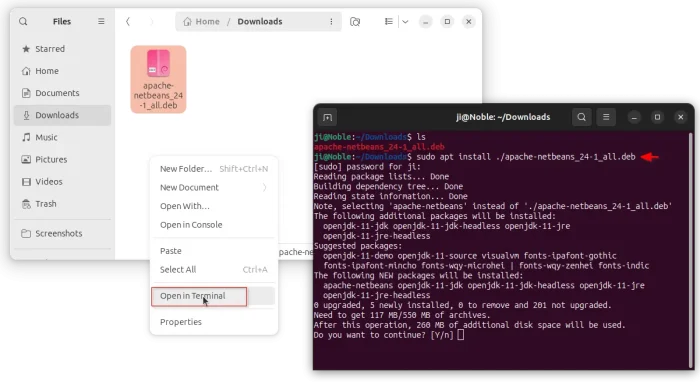
Task: Choose Select All from context menu
Action: (x=214, y=270)
